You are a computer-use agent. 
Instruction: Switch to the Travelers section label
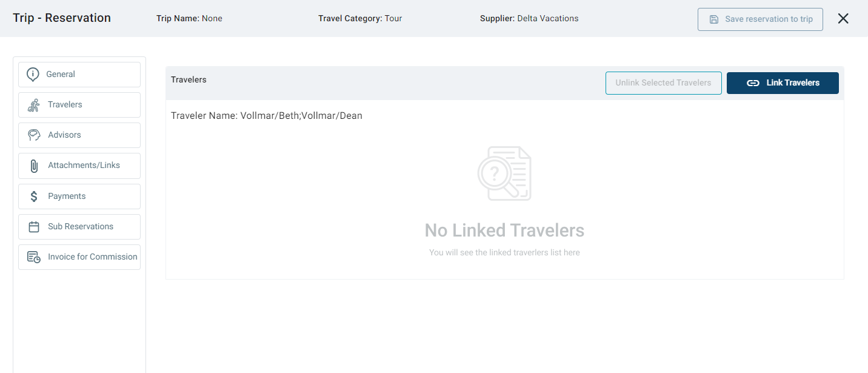pyautogui.click(x=65, y=105)
